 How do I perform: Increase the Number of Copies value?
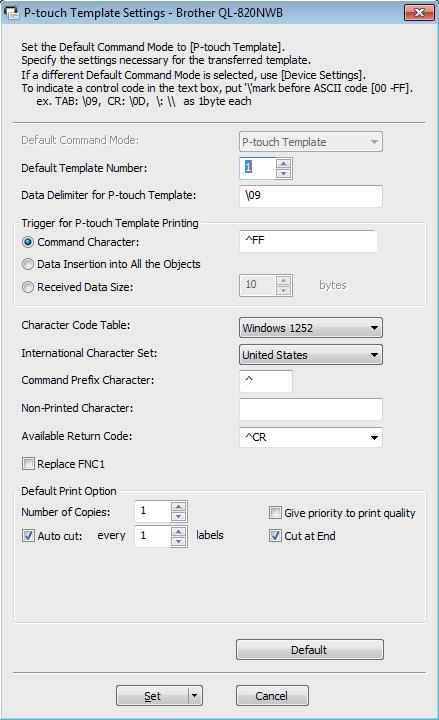click(178, 507)
